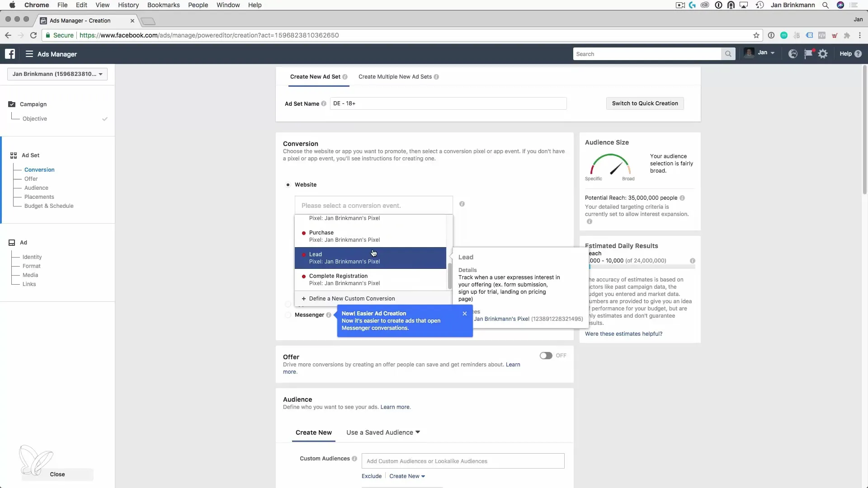Go to Identity under Ad in sidebar
The height and width of the screenshot is (488, 868).
(x=32, y=257)
